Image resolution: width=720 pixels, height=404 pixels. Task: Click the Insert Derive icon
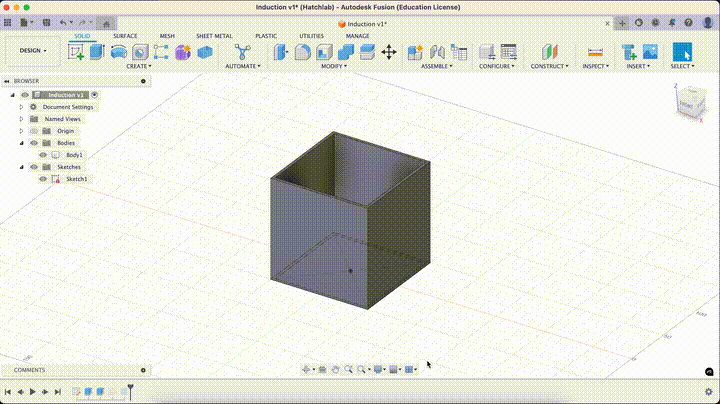coord(629,52)
